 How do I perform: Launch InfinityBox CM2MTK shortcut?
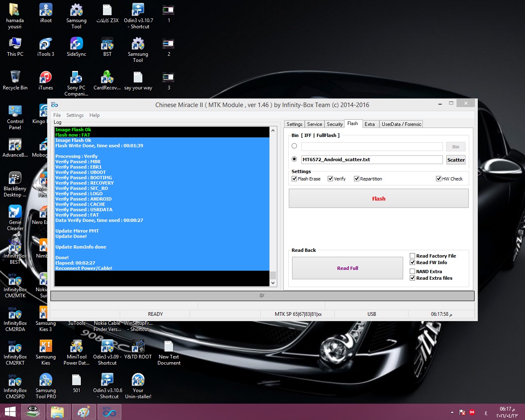pyautogui.click(x=15, y=285)
